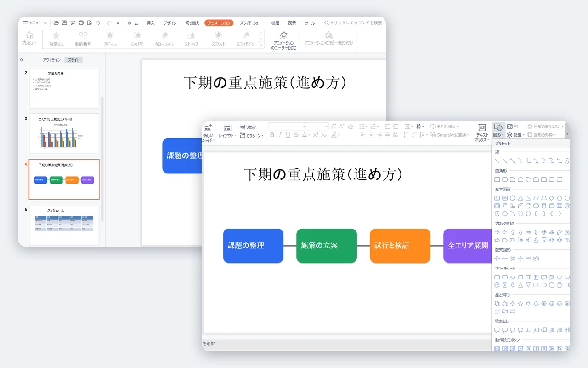Click the redo arrow icon
The width and height of the screenshot is (588, 368).
pyautogui.click(x=109, y=23)
